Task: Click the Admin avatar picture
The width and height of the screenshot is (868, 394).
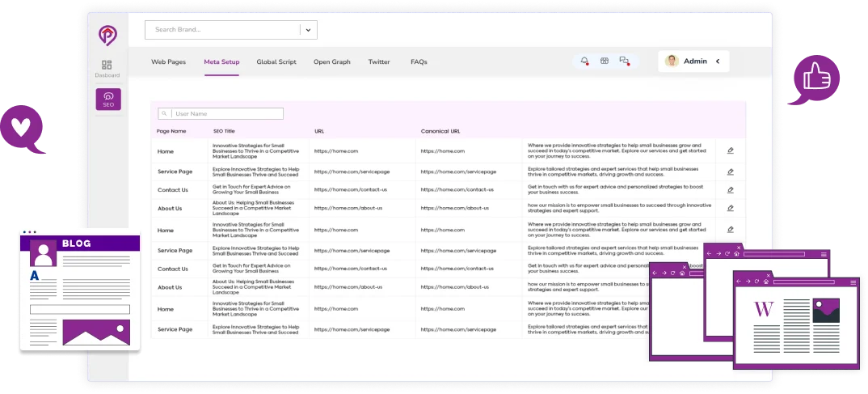Action: pos(672,61)
